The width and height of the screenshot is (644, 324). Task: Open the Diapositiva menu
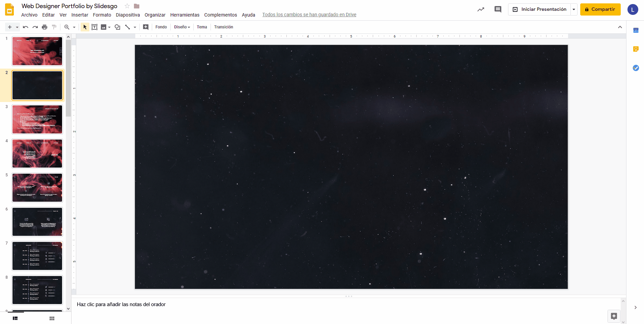pyautogui.click(x=128, y=15)
